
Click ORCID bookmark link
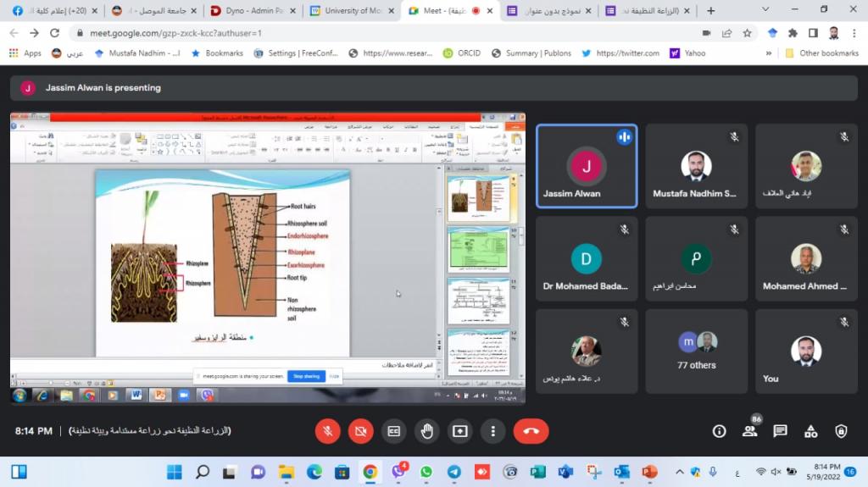point(461,53)
